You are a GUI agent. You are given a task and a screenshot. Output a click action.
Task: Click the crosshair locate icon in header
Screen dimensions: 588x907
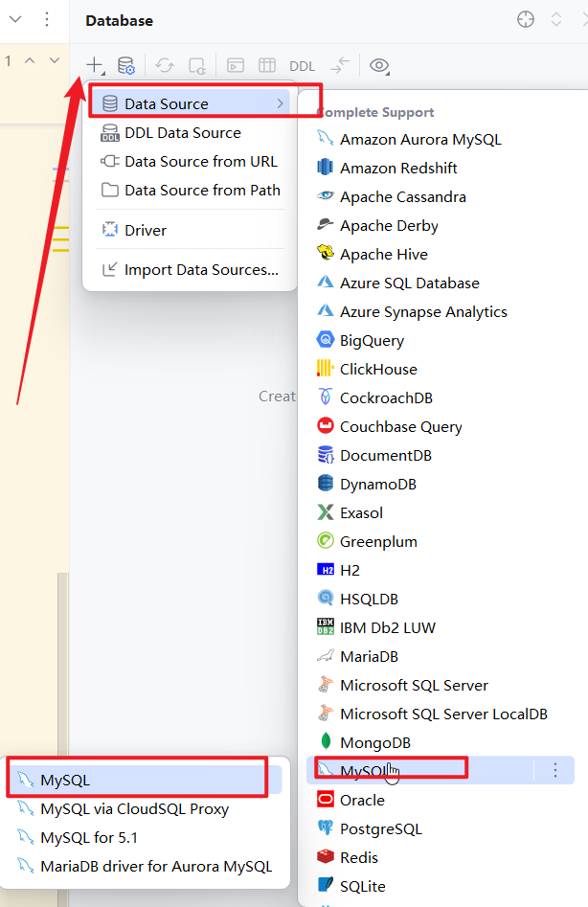525,19
